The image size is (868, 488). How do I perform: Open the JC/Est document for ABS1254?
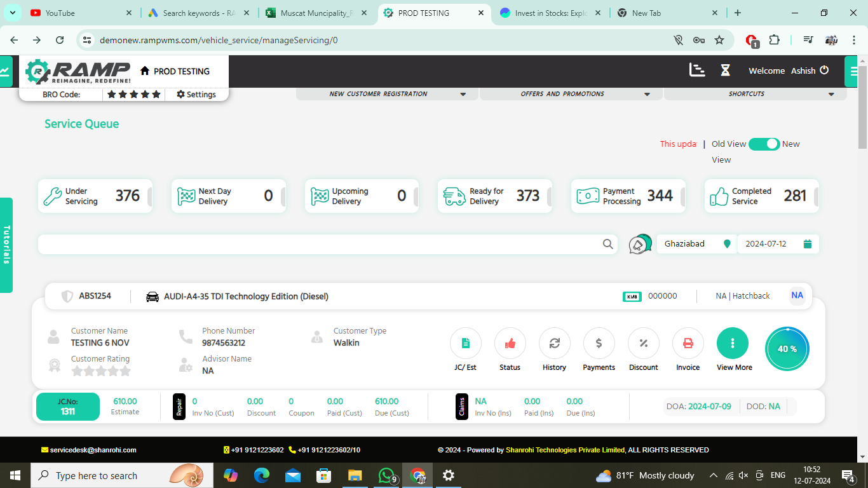465,343
